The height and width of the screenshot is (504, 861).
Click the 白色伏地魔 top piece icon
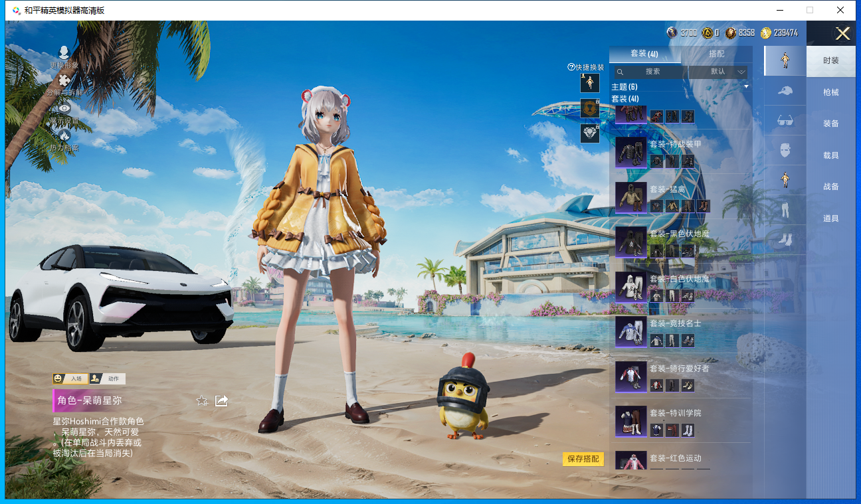pos(656,295)
